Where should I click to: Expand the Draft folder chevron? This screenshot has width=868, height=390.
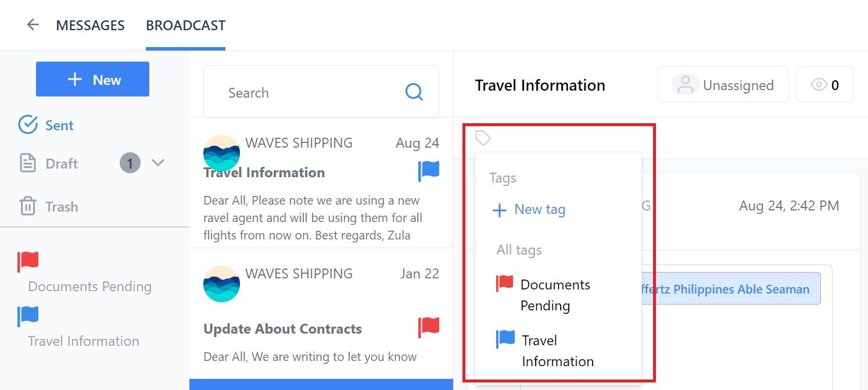(x=158, y=163)
